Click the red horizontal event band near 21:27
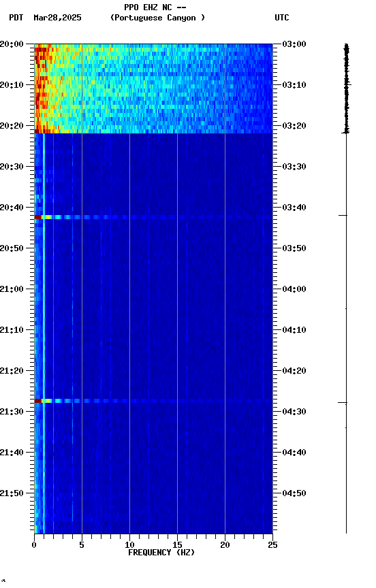This screenshot has height=588, width=376. click(x=153, y=401)
